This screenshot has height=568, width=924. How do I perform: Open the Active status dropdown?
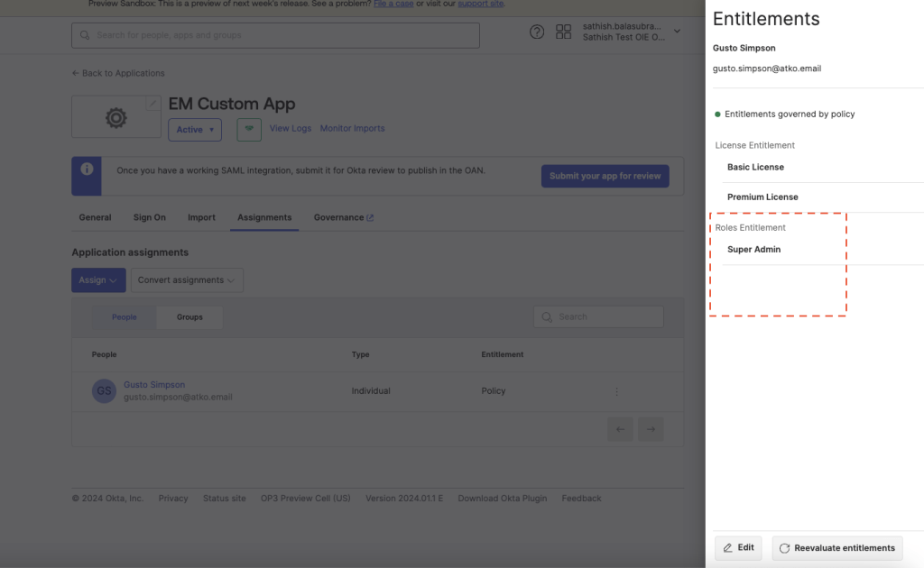tap(195, 129)
